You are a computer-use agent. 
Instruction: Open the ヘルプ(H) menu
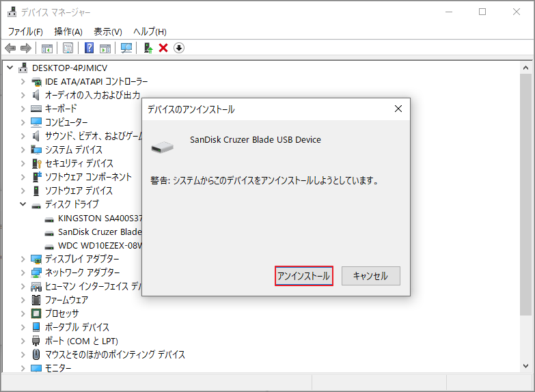click(x=150, y=31)
